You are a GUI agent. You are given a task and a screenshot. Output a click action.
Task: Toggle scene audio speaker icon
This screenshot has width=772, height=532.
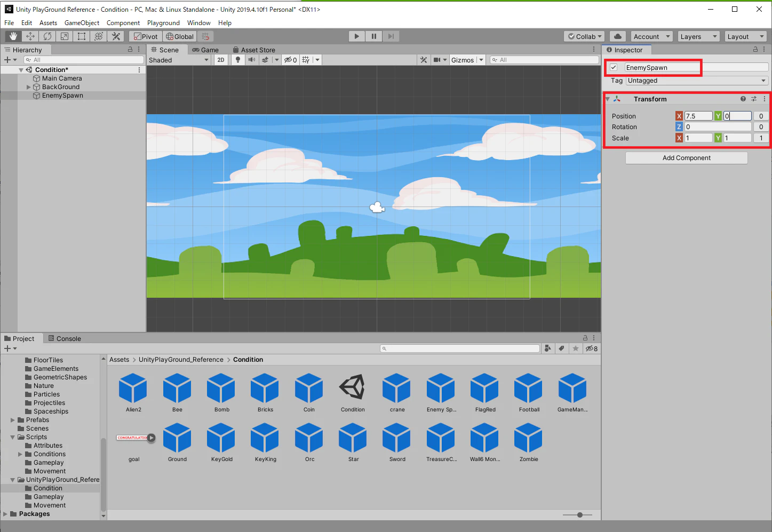pos(251,60)
